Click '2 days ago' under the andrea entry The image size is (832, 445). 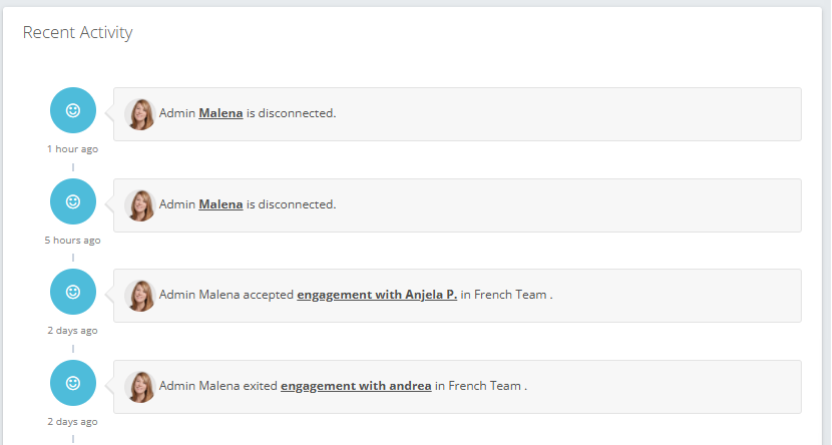pos(73,421)
